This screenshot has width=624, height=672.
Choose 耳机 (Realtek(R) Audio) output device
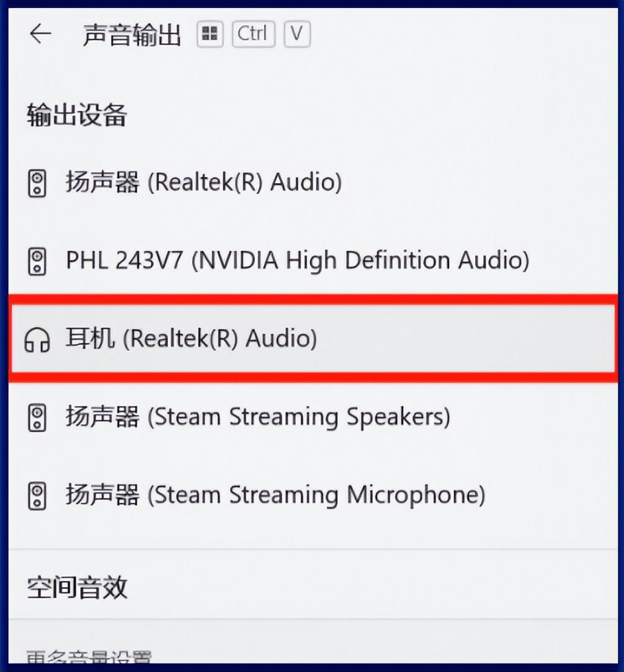pyautogui.click(x=313, y=338)
